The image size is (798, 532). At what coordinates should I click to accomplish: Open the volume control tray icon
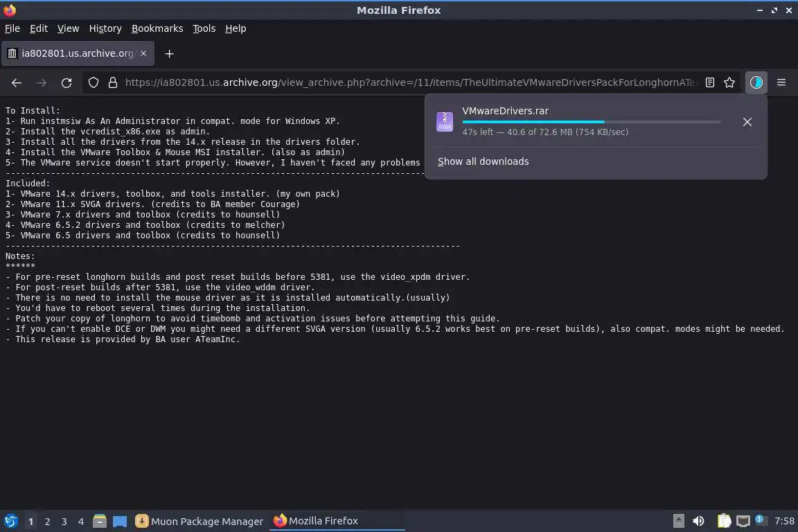pos(698,521)
